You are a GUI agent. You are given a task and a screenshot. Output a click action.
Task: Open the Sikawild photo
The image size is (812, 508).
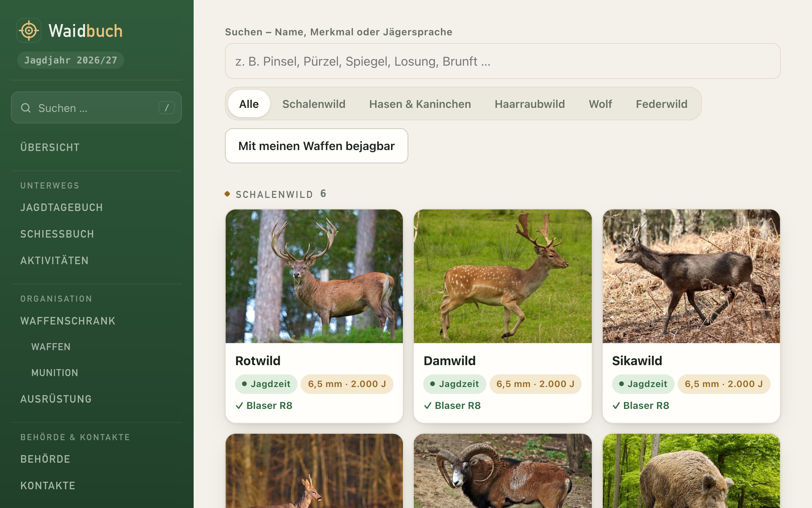691,276
